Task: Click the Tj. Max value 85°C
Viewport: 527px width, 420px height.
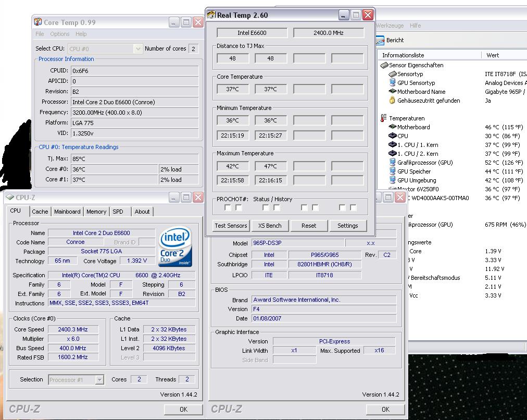Action: coord(135,159)
